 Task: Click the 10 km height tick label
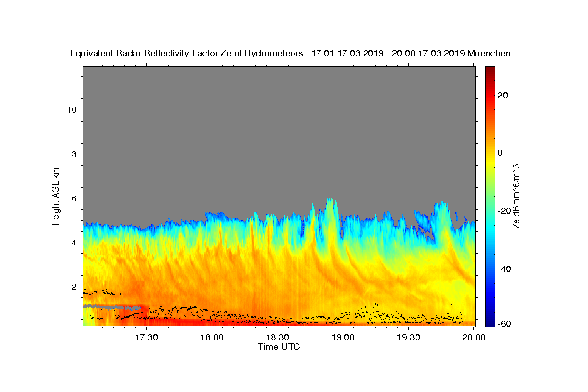click(71, 110)
